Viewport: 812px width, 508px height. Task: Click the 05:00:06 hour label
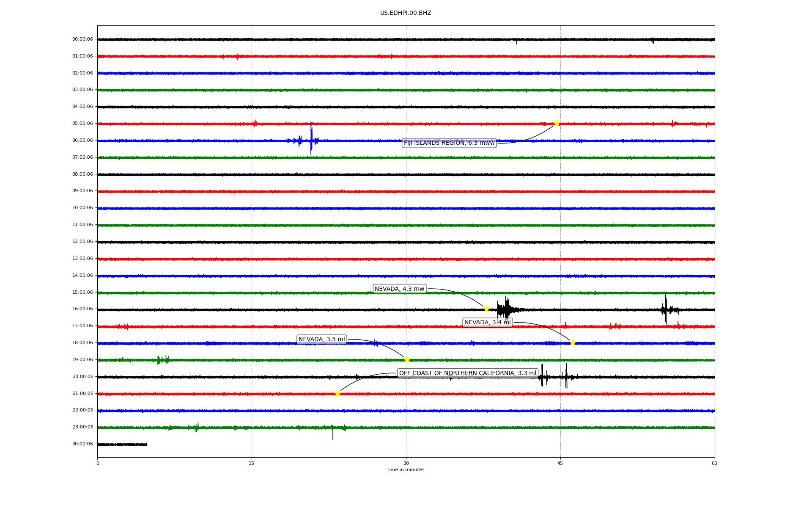(82, 124)
